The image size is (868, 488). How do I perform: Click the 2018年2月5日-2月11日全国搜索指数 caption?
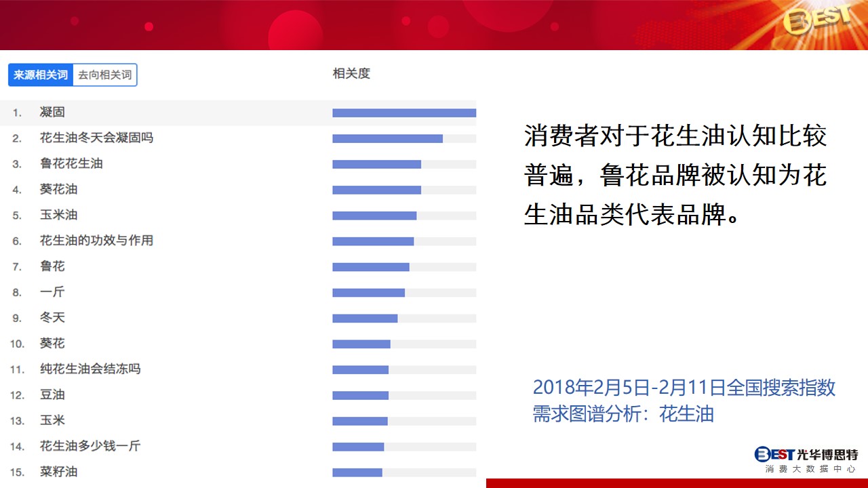pos(684,388)
